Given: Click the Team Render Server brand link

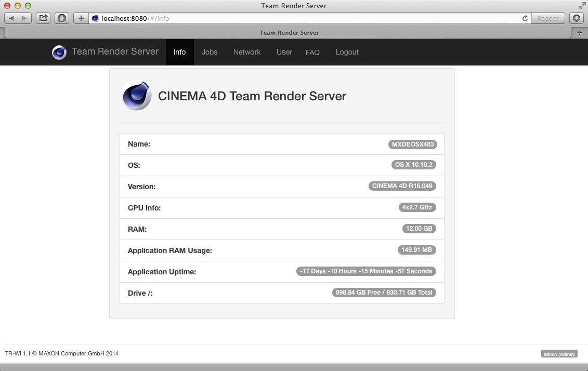Looking at the screenshot, I should (115, 51).
